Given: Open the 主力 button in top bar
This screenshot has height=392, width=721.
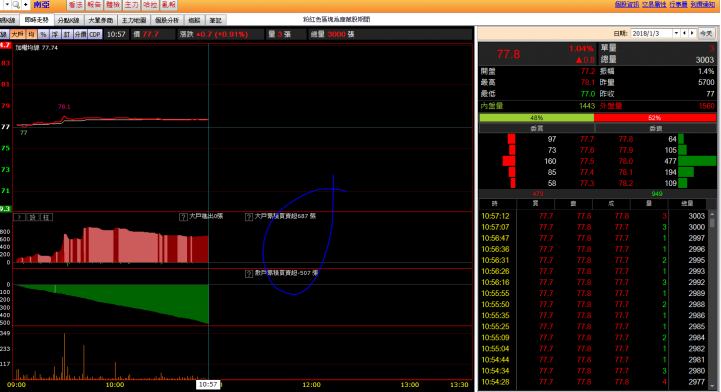Looking at the screenshot, I should click(132, 5).
